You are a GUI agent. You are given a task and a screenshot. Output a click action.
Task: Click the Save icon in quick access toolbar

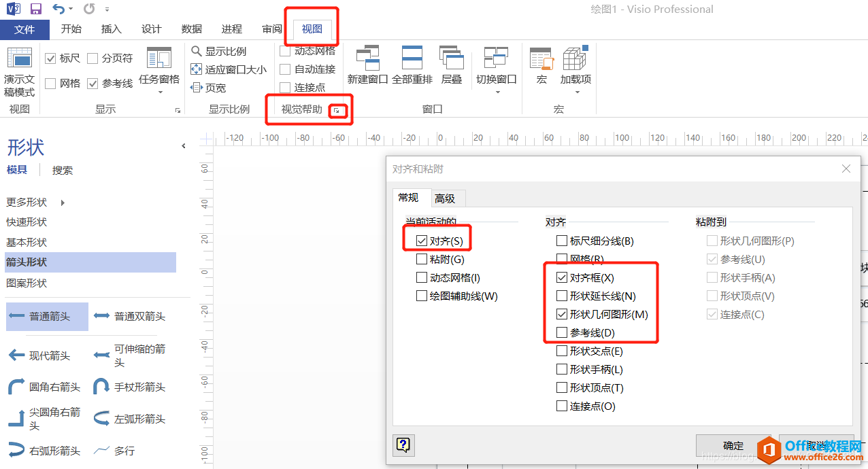(x=36, y=9)
